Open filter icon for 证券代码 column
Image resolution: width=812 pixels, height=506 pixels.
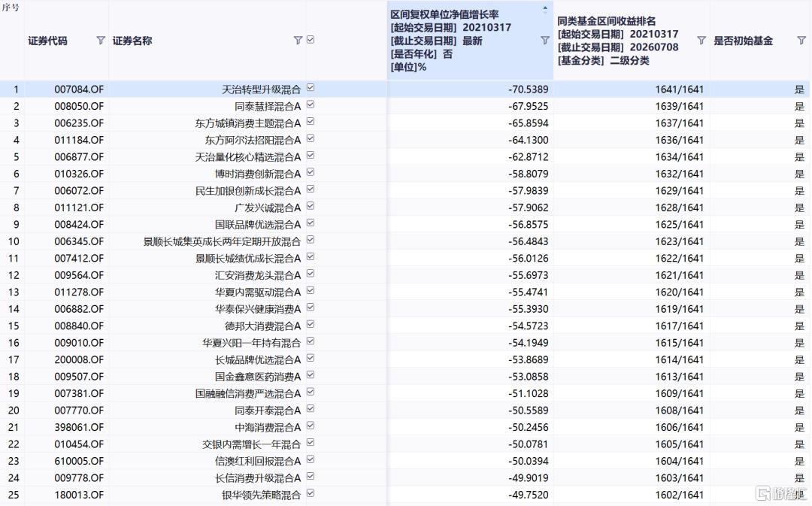pyautogui.click(x=101, y=41)
